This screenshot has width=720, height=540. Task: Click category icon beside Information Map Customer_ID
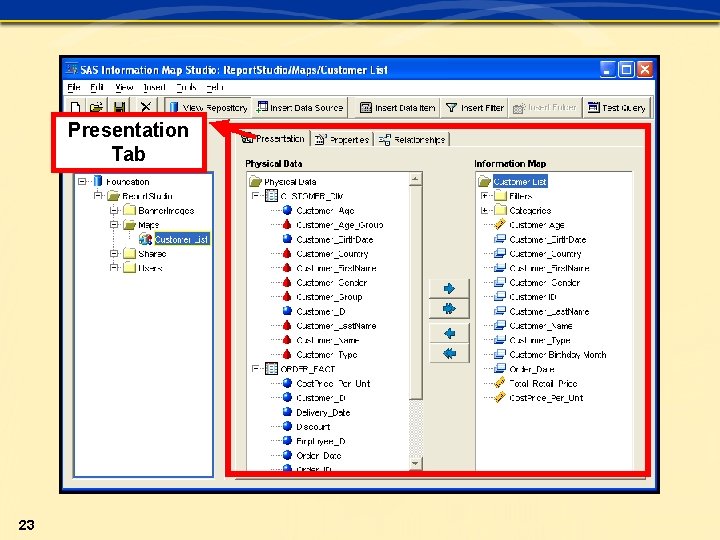tap(500, 297)
